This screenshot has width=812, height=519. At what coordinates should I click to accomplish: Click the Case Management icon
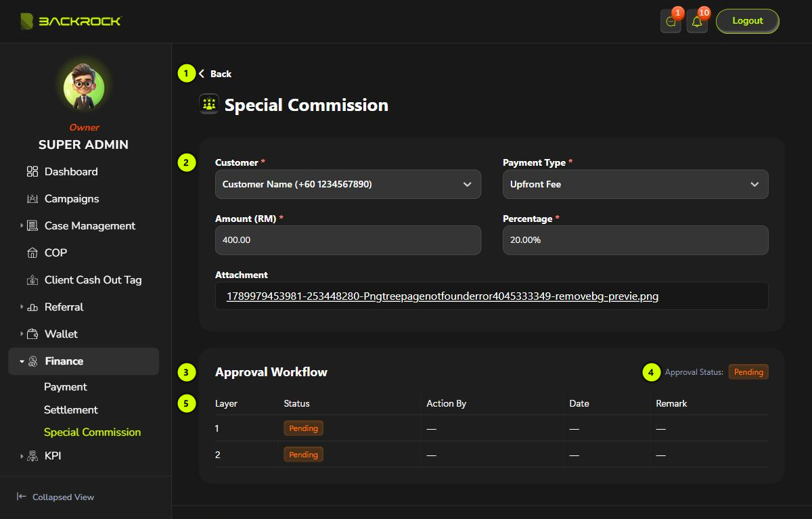[32, 226]
